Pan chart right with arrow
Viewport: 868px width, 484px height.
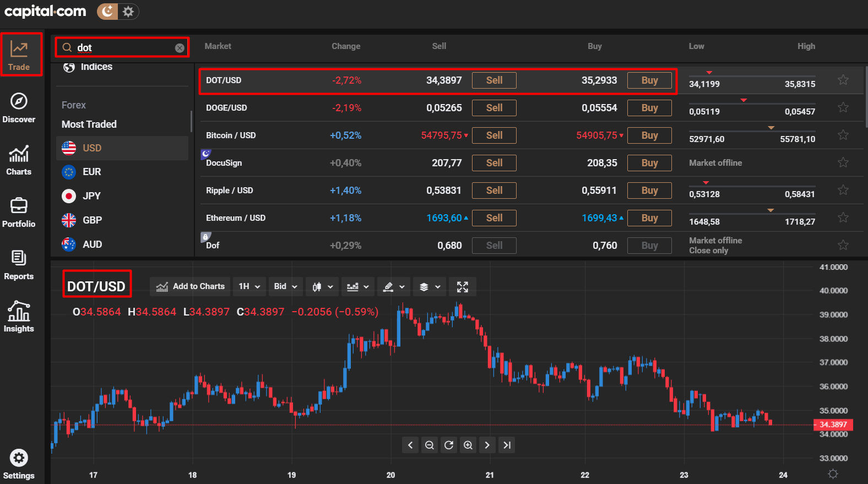487,445
